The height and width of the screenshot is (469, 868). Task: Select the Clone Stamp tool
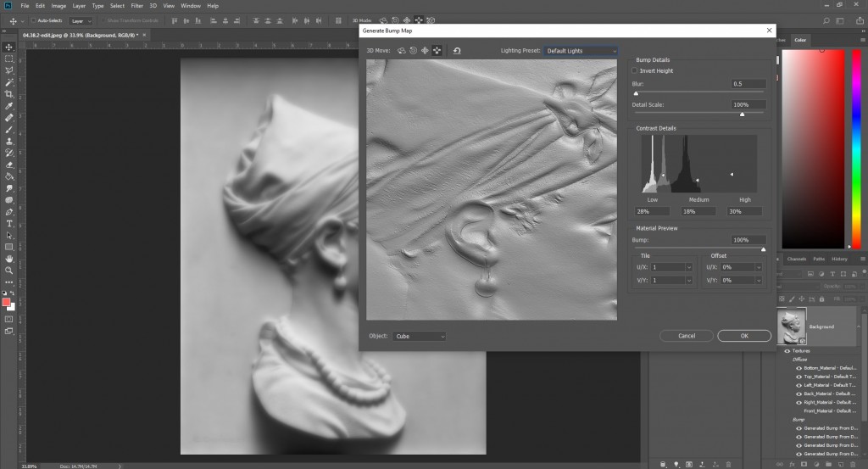[x=8, y=141]
